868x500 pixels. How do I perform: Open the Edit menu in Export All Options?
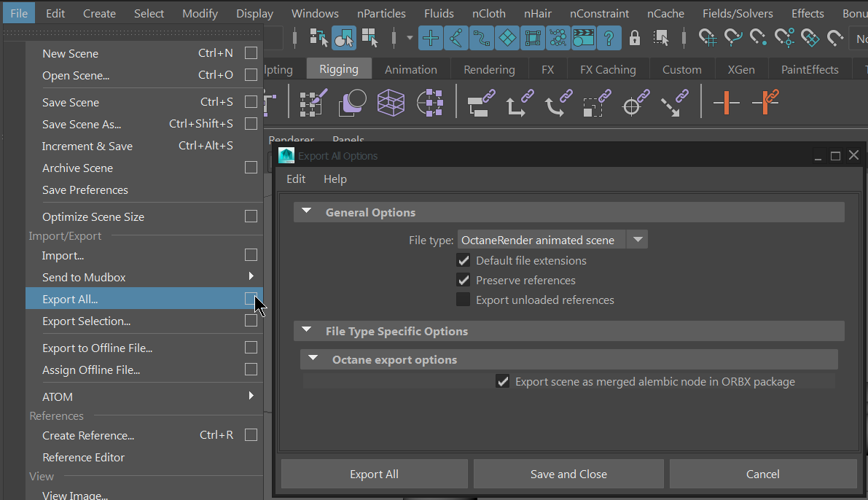[296, 179]
